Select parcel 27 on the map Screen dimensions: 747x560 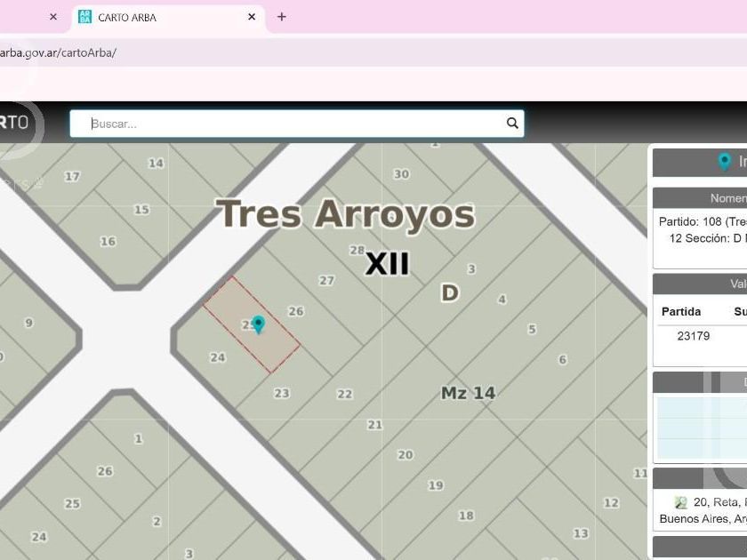point(326,281)
